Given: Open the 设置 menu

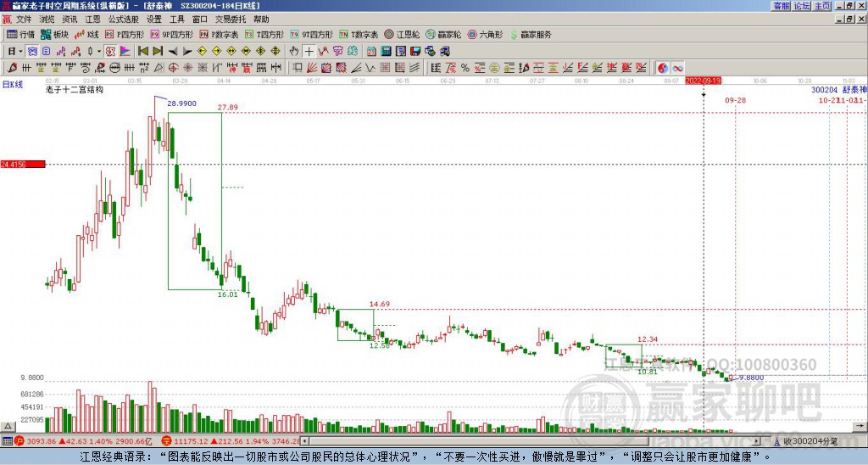Looking at the screenshot, I should pyautogui.click(x=154, y=20).
